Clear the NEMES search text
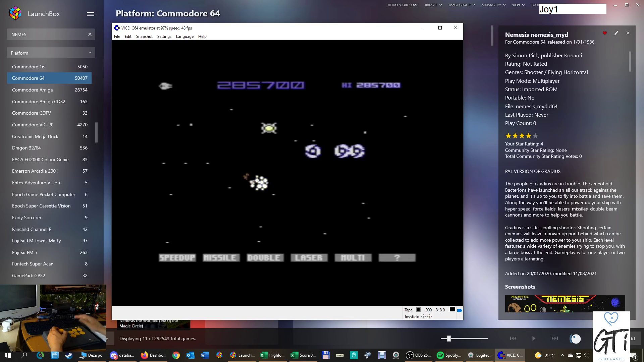 [90, 35]
